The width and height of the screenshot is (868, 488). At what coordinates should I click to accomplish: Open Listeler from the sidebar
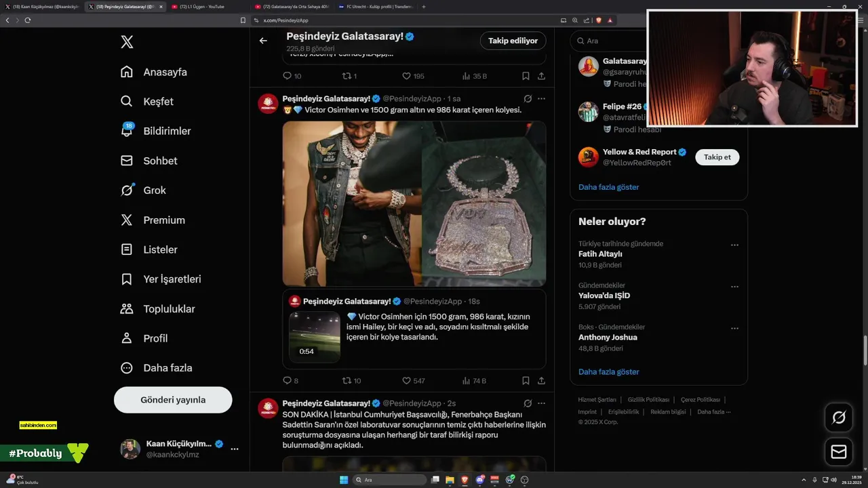pyautogui.click(x=149, y=249)
